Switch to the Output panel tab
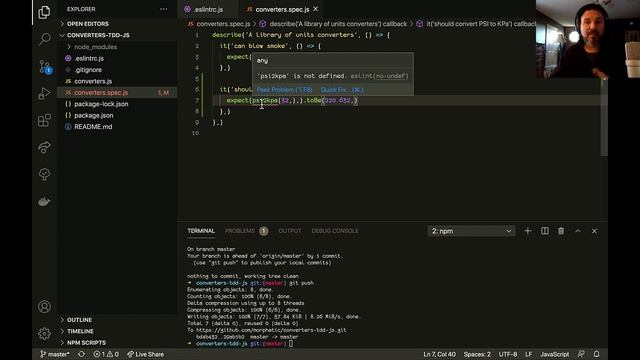Viewport: 640px width, 360px height. coord(290,231)
